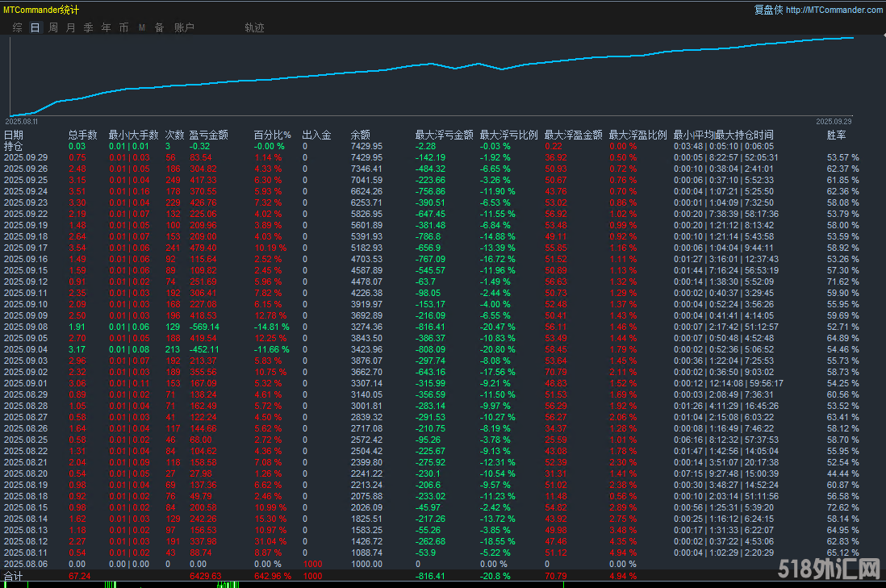Switch to the 月 monthly tab
The width and height of the screenshot is (886, 588).
tap(71, 27)
